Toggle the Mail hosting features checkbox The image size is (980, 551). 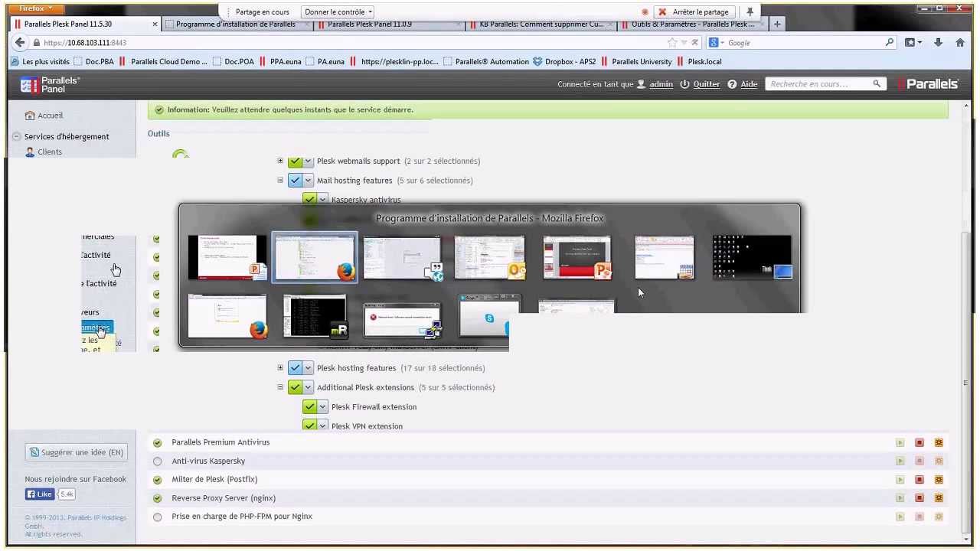pos(295,181)
